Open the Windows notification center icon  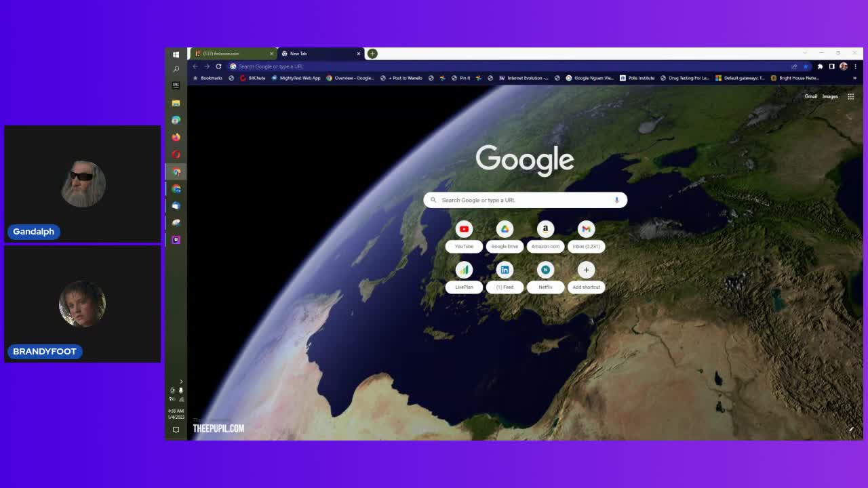coord(176,430)
